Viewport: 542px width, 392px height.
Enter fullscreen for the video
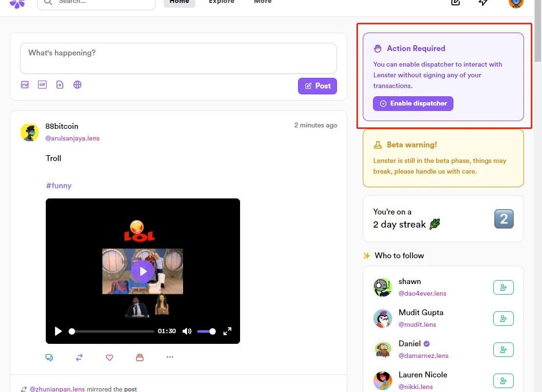pos(227,331)
